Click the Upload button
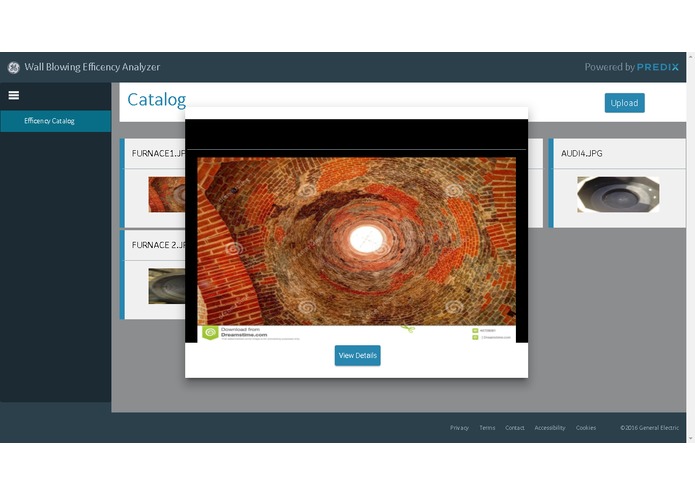This screenshot has width=695, height=494. [625, 103]
